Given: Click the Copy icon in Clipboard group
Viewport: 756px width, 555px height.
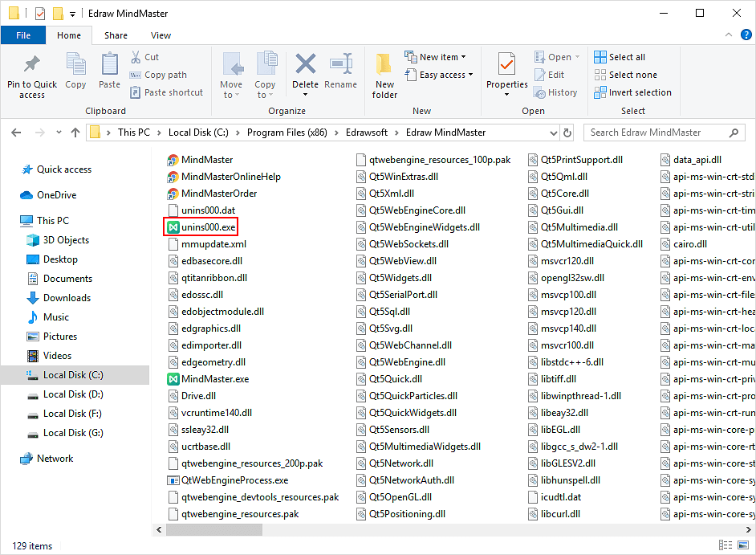Looking at the screenshot, I should coord(75,63).
